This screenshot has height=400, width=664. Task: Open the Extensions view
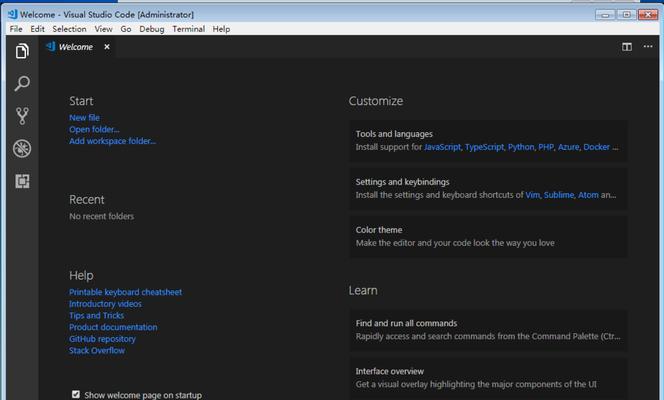[x=22, y=181]
